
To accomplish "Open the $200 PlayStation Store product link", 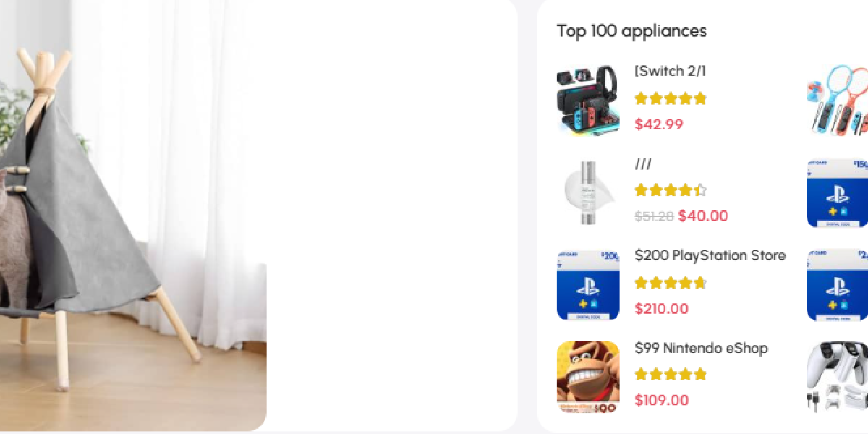I will (710, 255).
